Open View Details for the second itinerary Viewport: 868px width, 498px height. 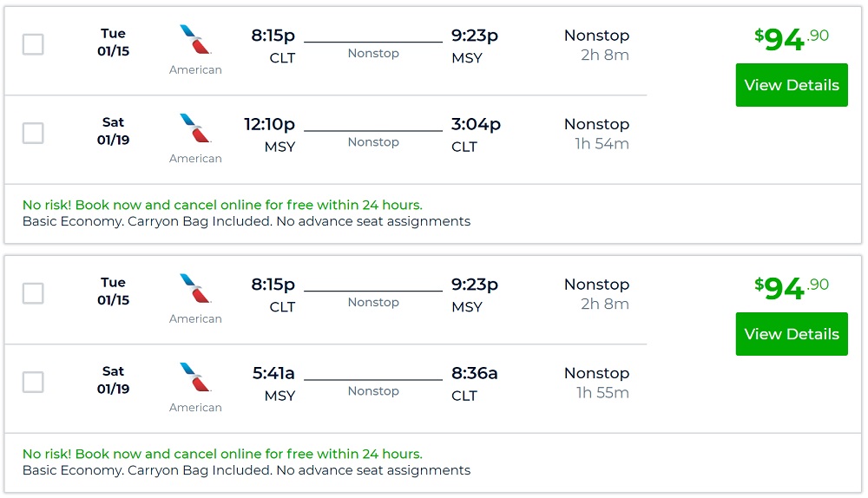792,334
